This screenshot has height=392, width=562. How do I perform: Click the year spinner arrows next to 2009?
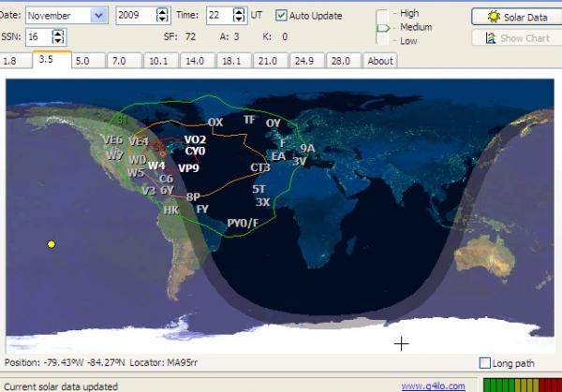[162, 16]
